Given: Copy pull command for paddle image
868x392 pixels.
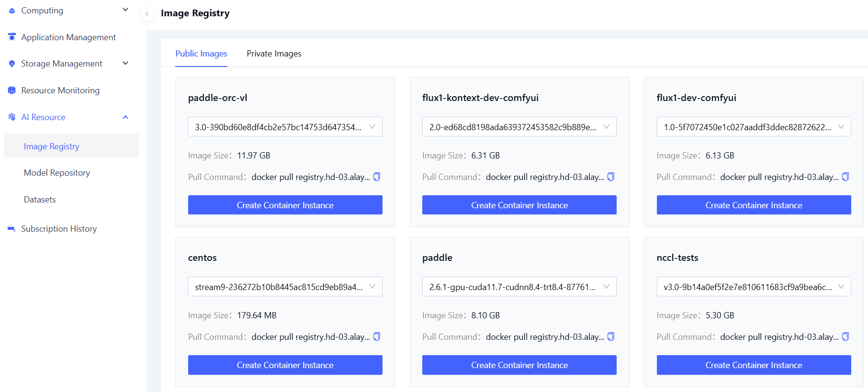Looking at the screenshot, I should tap(611, 337).
